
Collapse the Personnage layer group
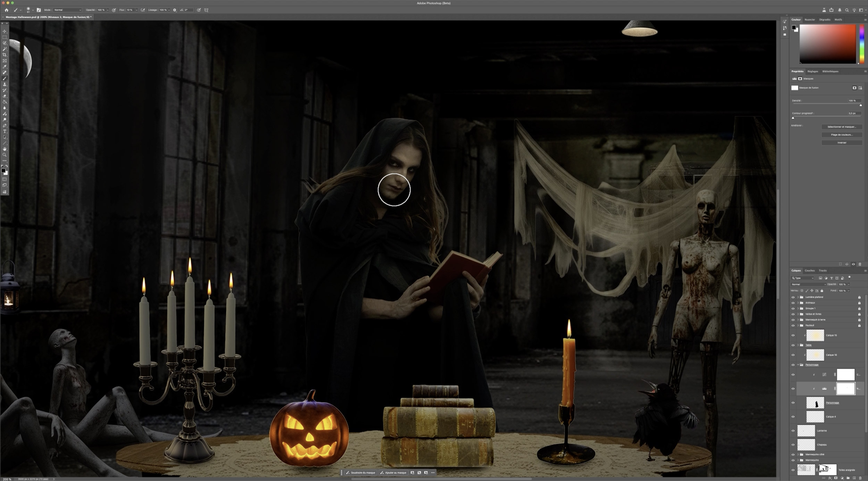click(x=798, y=365)
